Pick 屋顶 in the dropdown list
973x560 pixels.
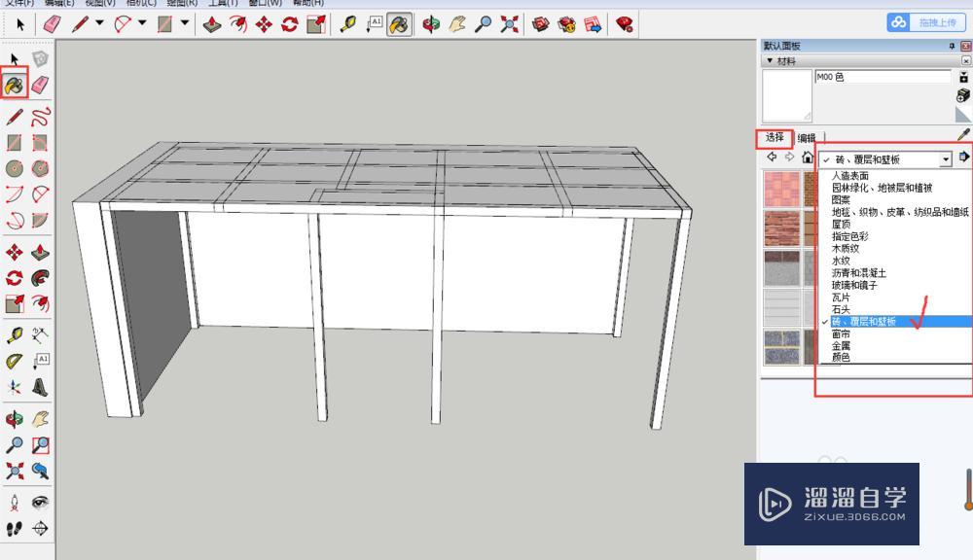[841, 225]
